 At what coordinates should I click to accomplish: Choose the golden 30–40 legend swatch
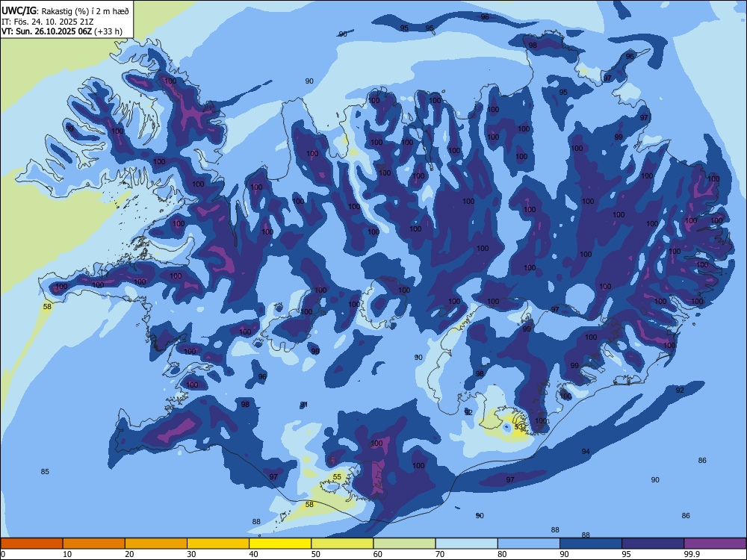218,544
